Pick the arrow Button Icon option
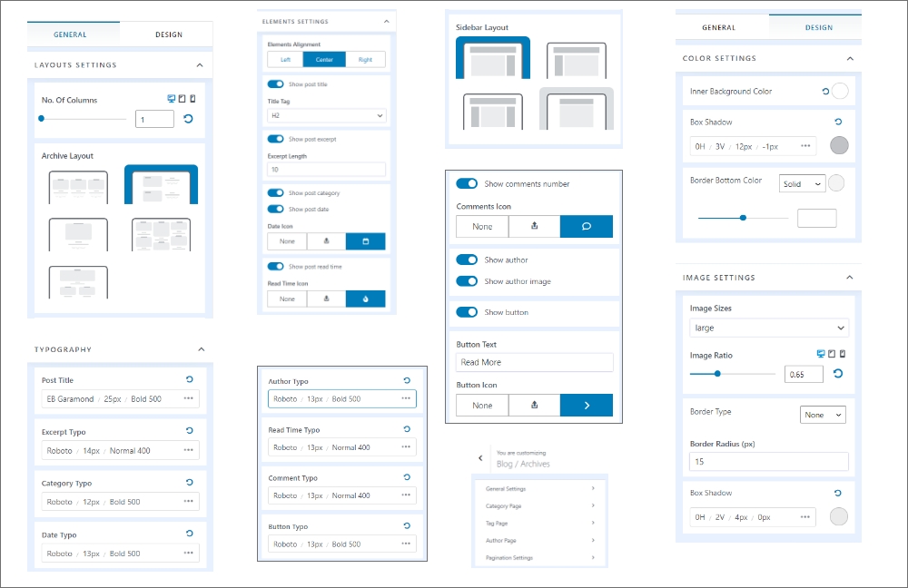The height and width of the screenshot is (588, 908). (586, 406)
